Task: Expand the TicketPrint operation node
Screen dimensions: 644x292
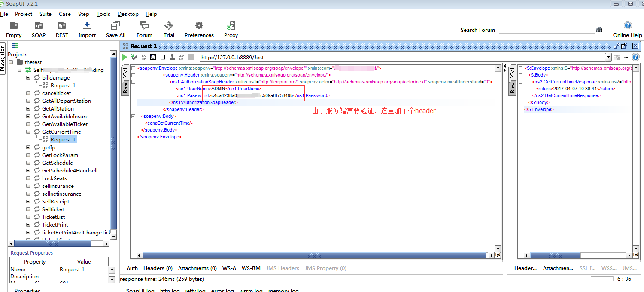Action: point(28,225)
